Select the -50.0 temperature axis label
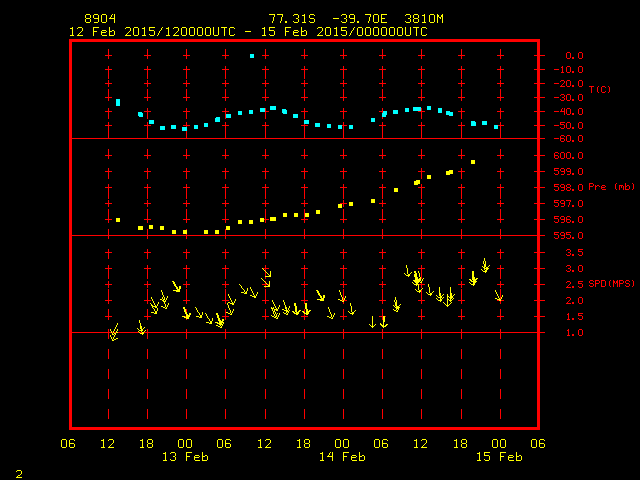640x480 pixels. coord(569,126)
